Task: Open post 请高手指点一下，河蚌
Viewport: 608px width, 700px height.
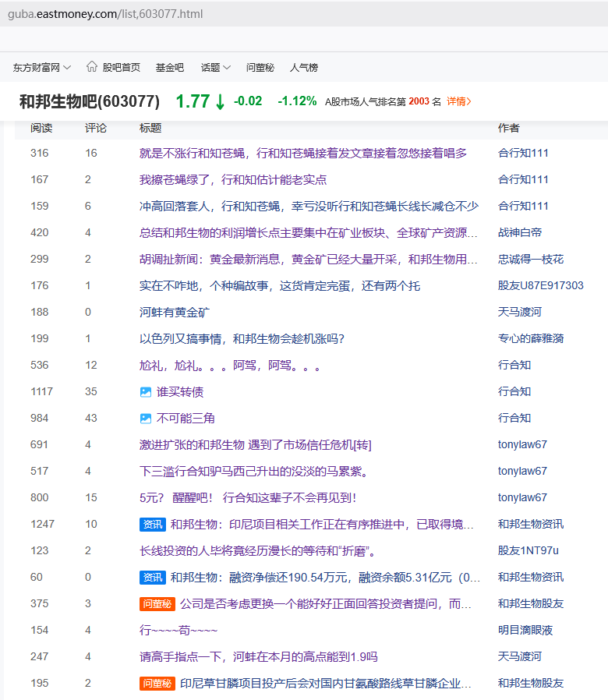Action: tap(259, 656)
